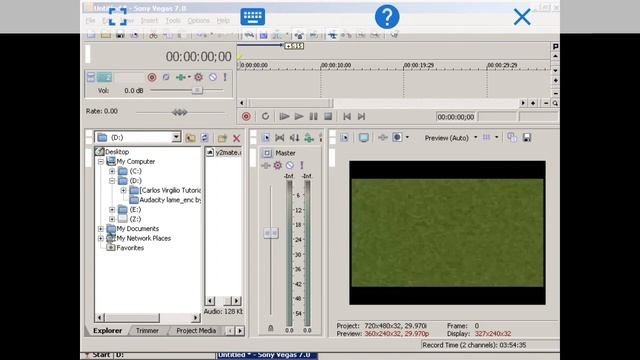640x360 pixels.
Task: Click the 00:00:10;00 mark on the timeline ruler
Action: click(x=336, y=65)
